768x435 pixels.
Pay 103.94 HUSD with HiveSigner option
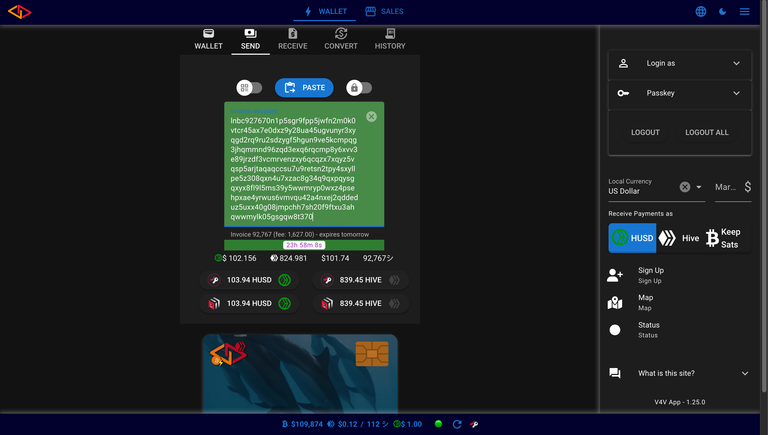click(249, 304)
